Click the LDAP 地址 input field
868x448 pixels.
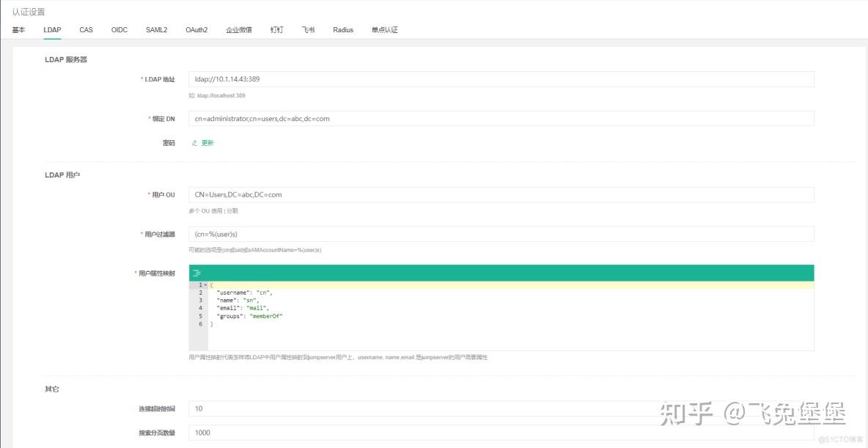pos(501,79)
